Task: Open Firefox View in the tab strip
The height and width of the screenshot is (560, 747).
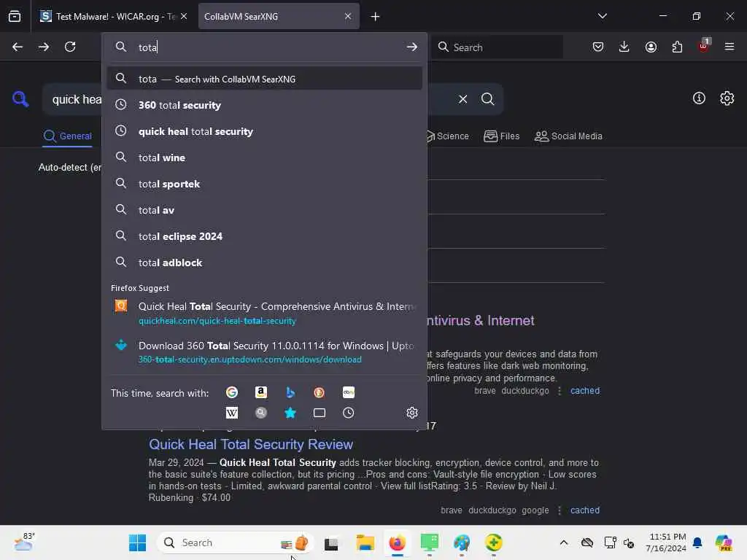Action: tap(15, 17)
